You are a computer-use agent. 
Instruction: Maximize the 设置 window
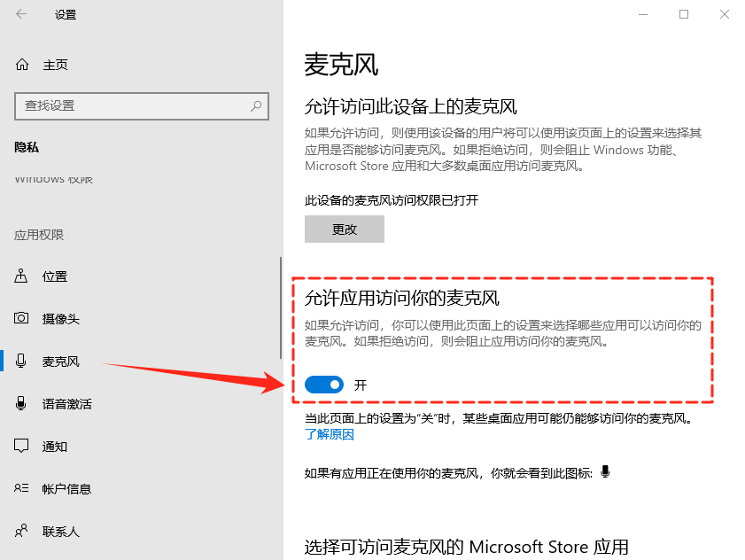(684, 14)
